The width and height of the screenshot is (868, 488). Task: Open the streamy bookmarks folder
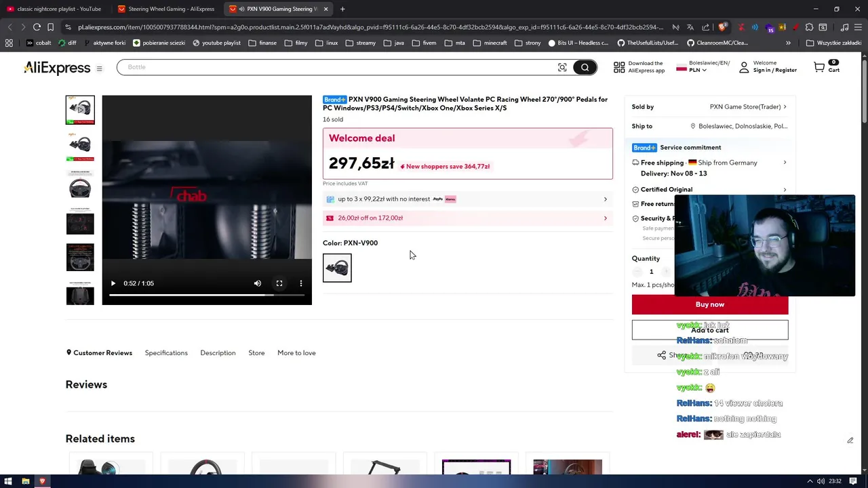click(x=361, y=43)
